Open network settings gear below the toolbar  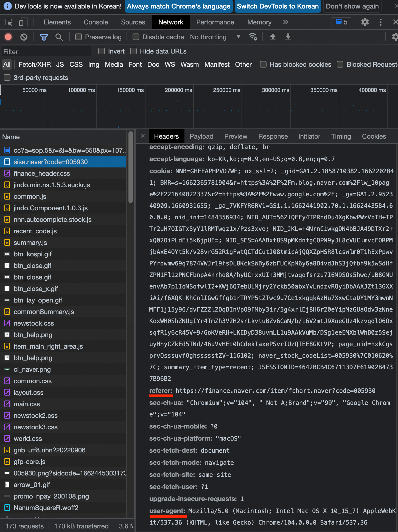[x=395, y=37]
